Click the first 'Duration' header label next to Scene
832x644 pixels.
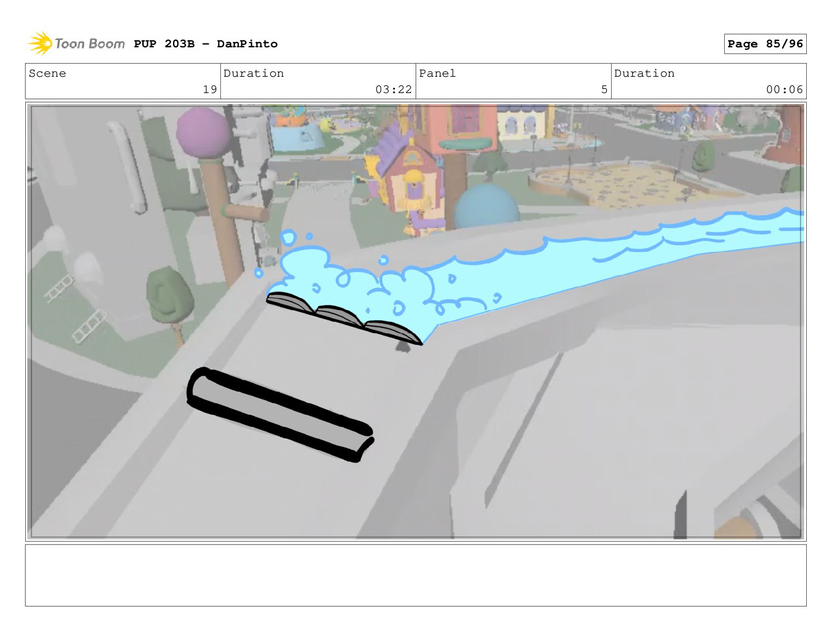click(253, 74)
